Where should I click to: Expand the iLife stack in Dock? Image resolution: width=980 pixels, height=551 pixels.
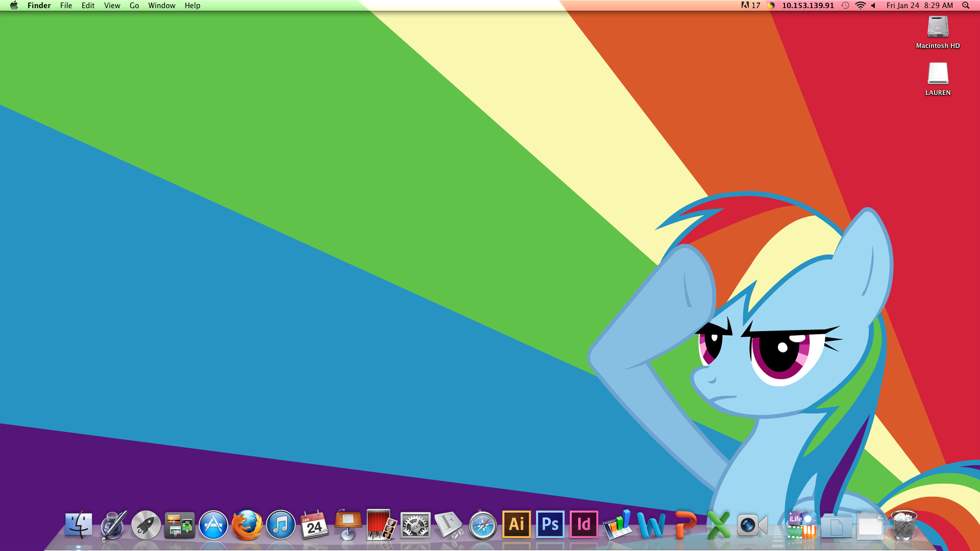point(801,525)
